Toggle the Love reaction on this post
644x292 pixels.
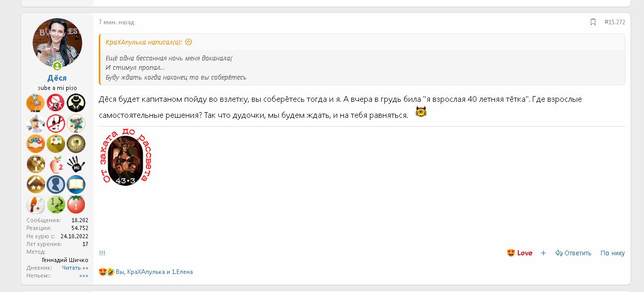click(x=520, y=253)
